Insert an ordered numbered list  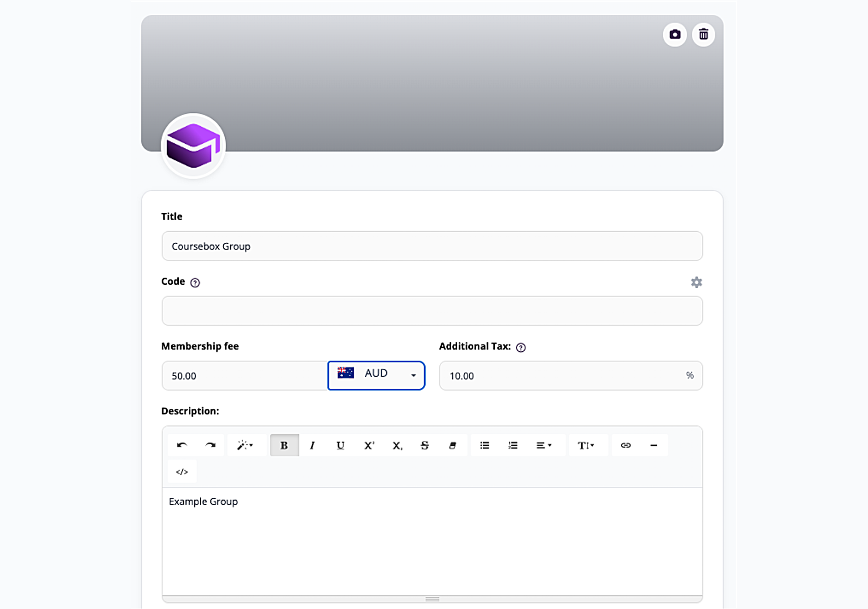tap(513, 445)
